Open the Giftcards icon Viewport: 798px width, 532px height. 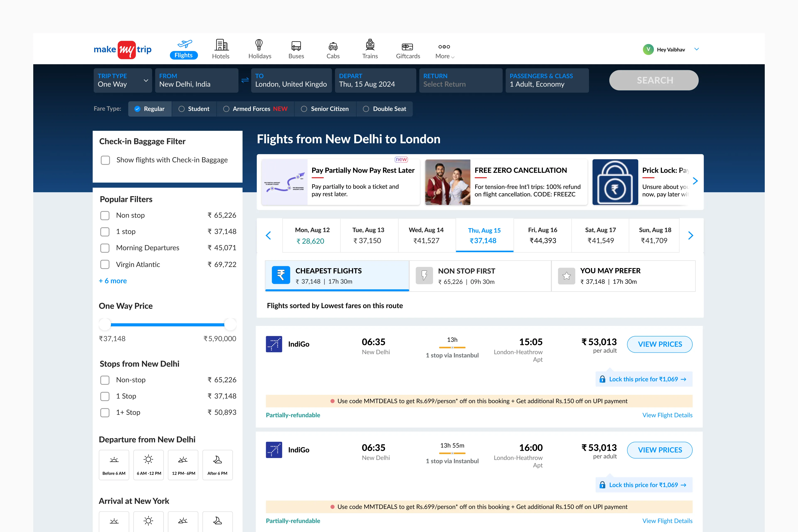(408, 47)
